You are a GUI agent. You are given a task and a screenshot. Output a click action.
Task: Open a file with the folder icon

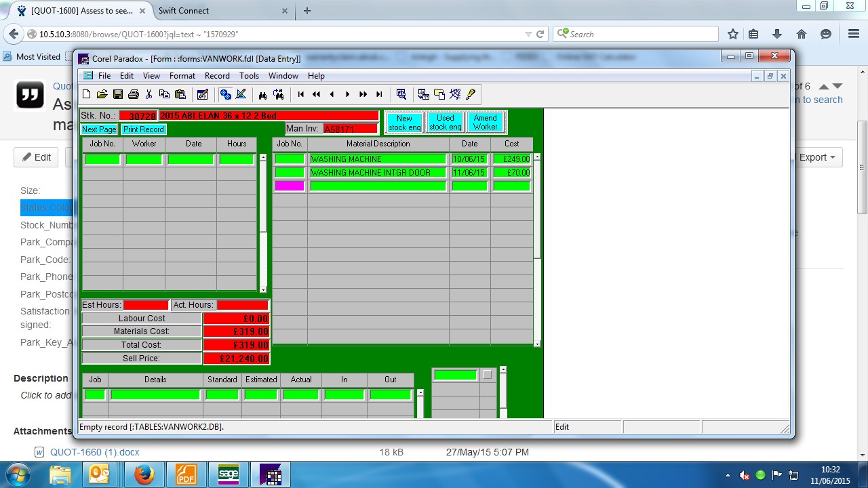pos(102,94)
